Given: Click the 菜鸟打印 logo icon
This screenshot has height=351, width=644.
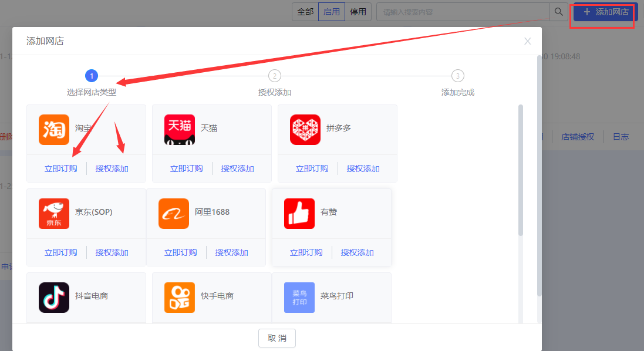Looking at the screenshot, I should pyautogui.click(x=299, y=297).
